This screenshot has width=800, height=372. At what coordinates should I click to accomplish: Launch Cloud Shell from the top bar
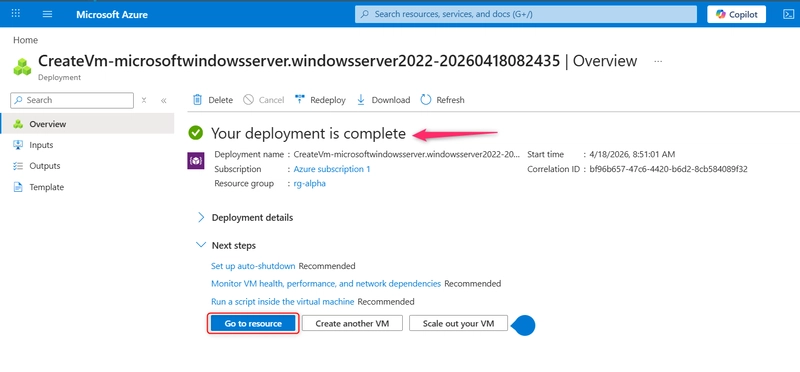[x=788, y=14]
